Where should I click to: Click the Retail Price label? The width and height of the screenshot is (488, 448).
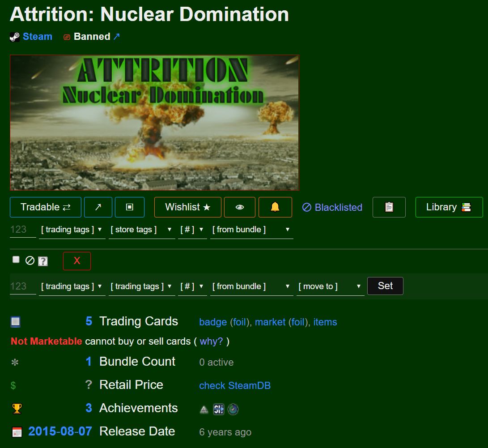click(131, 385)
